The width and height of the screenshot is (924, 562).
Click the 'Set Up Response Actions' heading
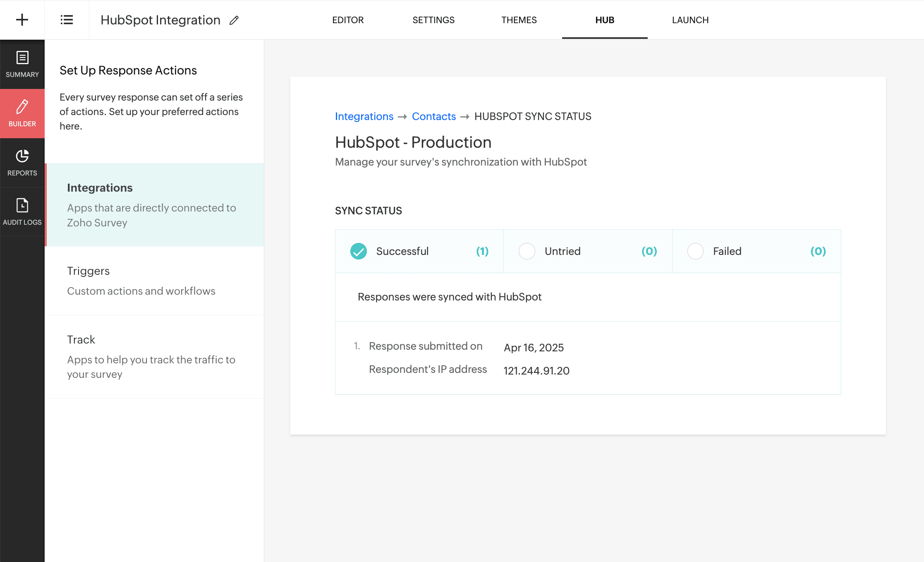pyautogui.click(x=128, y=70)
